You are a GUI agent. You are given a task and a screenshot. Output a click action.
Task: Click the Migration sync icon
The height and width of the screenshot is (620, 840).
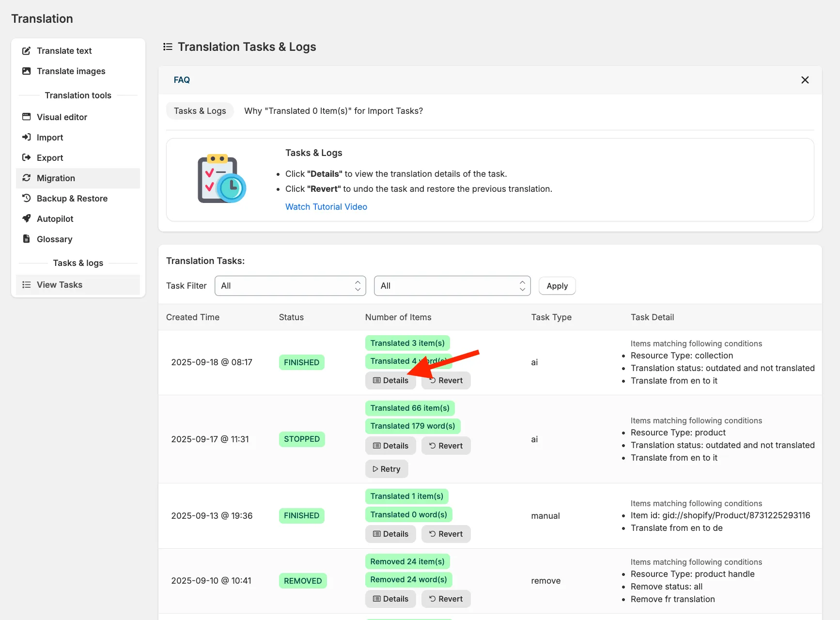(27, 178)
